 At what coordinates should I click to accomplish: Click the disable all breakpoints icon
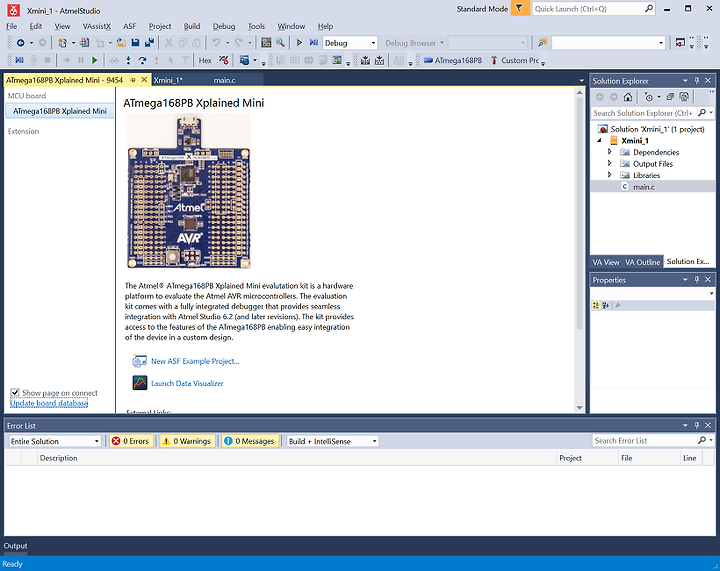coord(224,60)
